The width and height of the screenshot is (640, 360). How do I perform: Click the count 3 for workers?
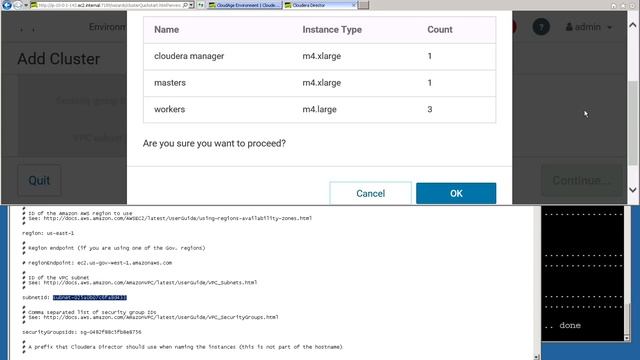pyautogui.click(x=430, y=109)
